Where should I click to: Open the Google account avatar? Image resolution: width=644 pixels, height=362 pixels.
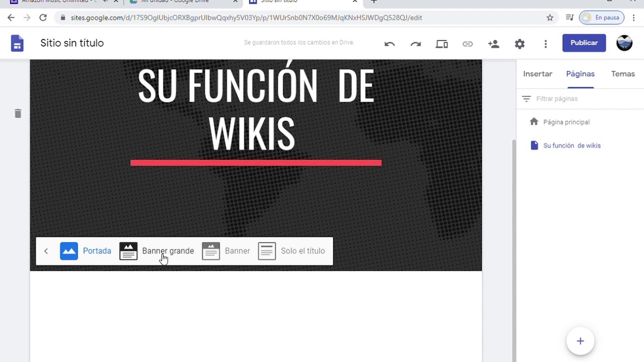tap(624, 43)
